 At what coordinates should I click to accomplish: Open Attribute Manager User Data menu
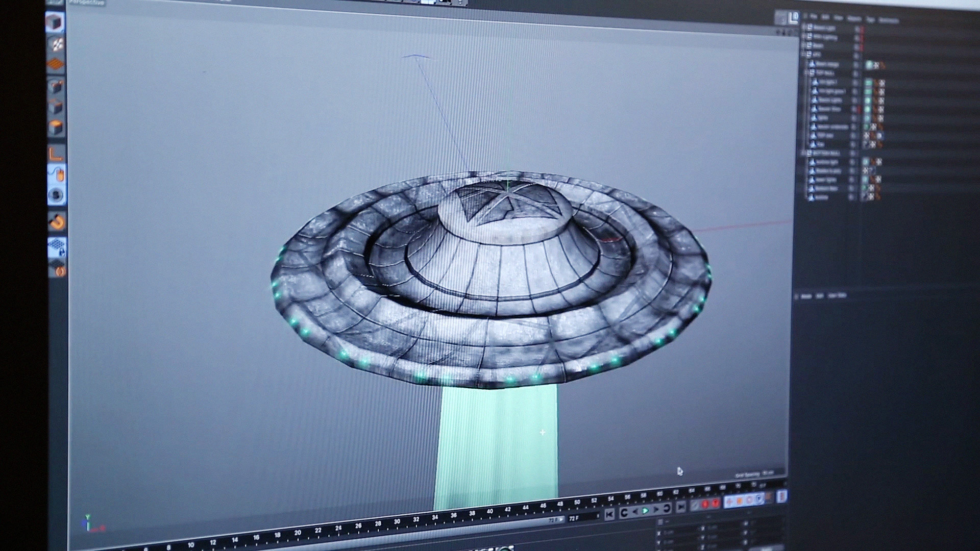(837, 295)
